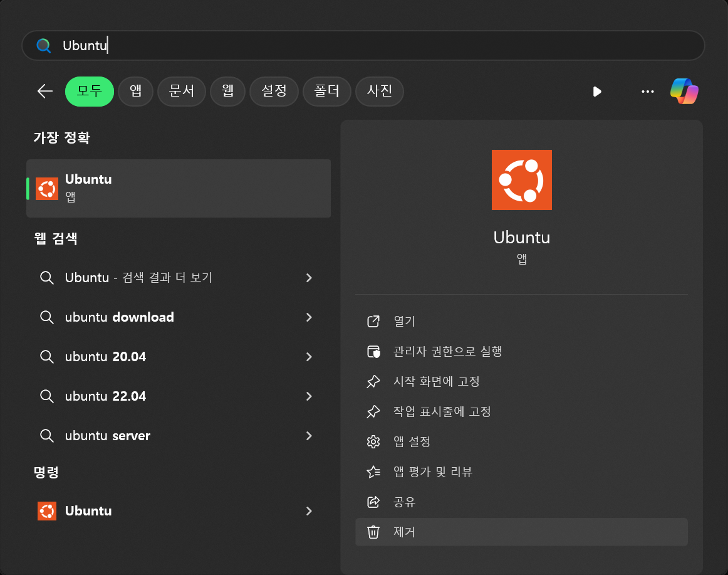Expand chevron for 'ubuntu download'
Image resolution: width=728 pixels, height=575 pixels.
click(309, 317)
